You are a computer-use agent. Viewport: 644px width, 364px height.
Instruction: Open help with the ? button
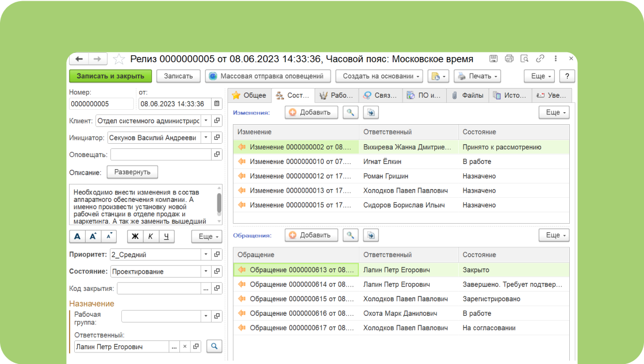click(567, 76)
